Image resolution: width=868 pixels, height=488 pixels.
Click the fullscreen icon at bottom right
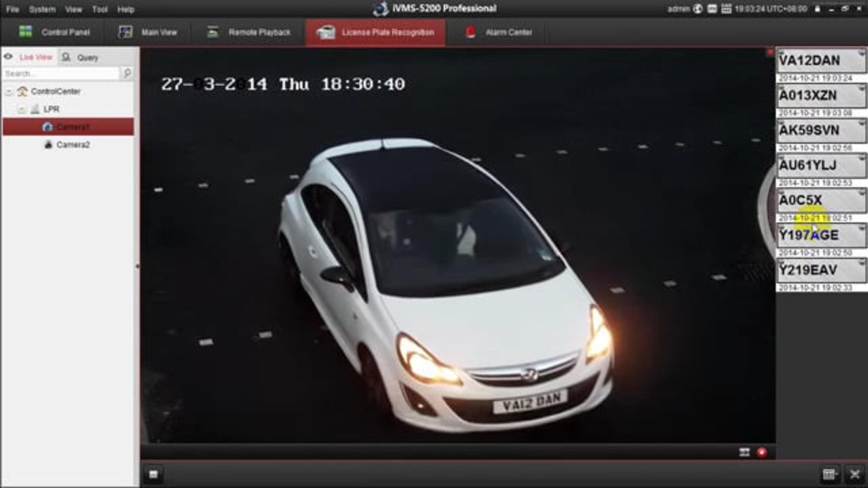click(855, 474)
